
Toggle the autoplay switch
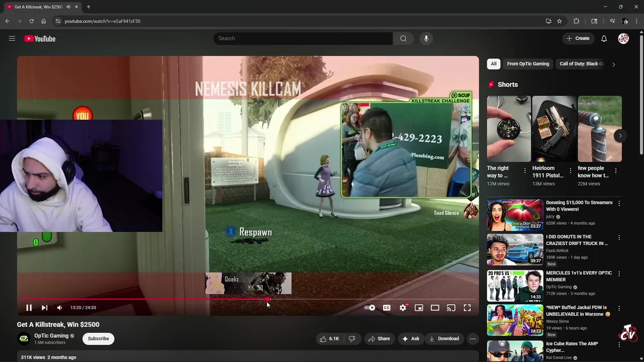coord(370,308)
